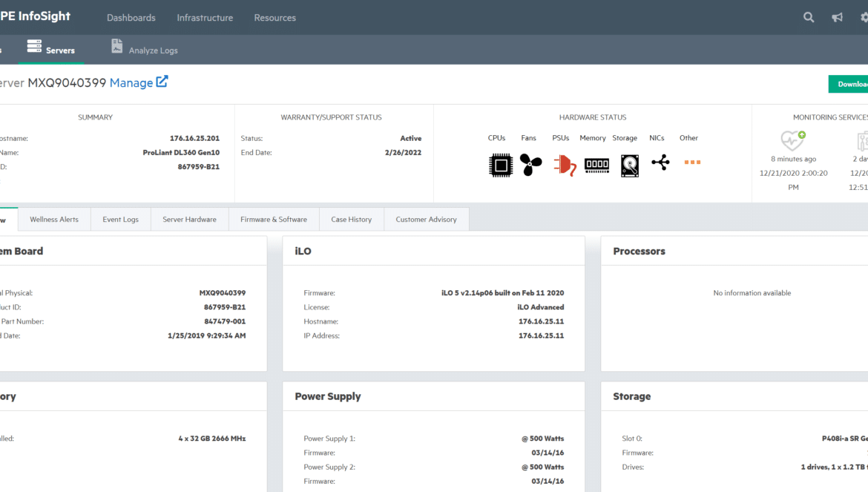Select the PSUs warning plug icon
This screenshot has width=868, height=492.
[x=565, y=165]
